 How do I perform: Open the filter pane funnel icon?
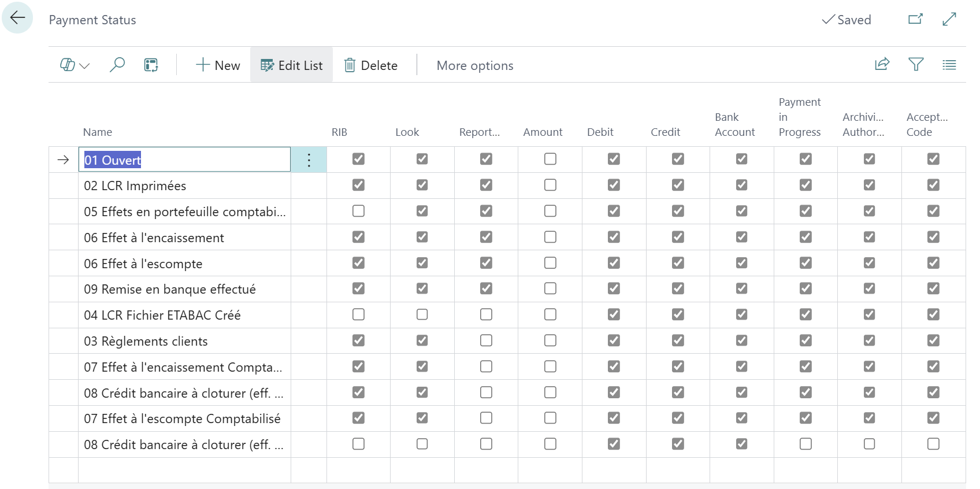tap(916, 65)
